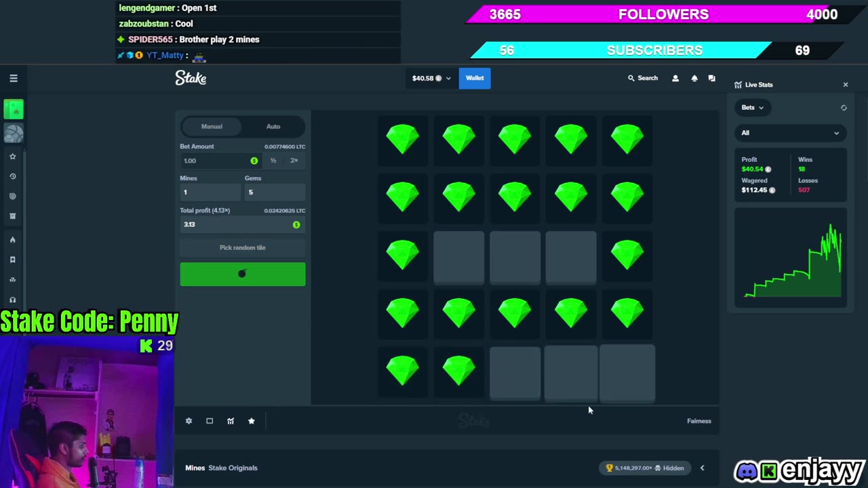Toggle theatre mode rectangle icon
The width and height of the screenshot is (868, 488).
point(210,421)
